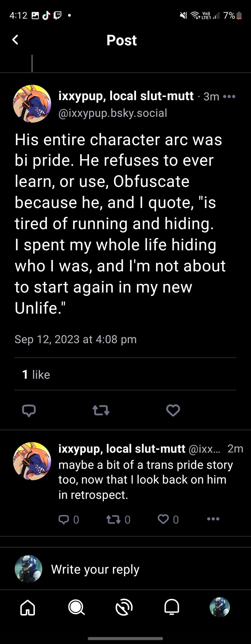Screen dimensions: 251x644
Task: Tap the @ixxypup.bsky.social handle
Action: [x=113, y=113]
